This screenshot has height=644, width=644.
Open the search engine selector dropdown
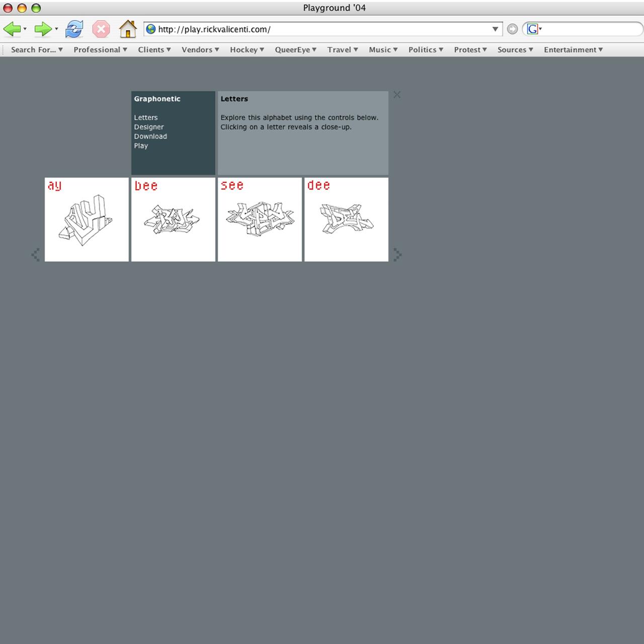click(540, 29)
